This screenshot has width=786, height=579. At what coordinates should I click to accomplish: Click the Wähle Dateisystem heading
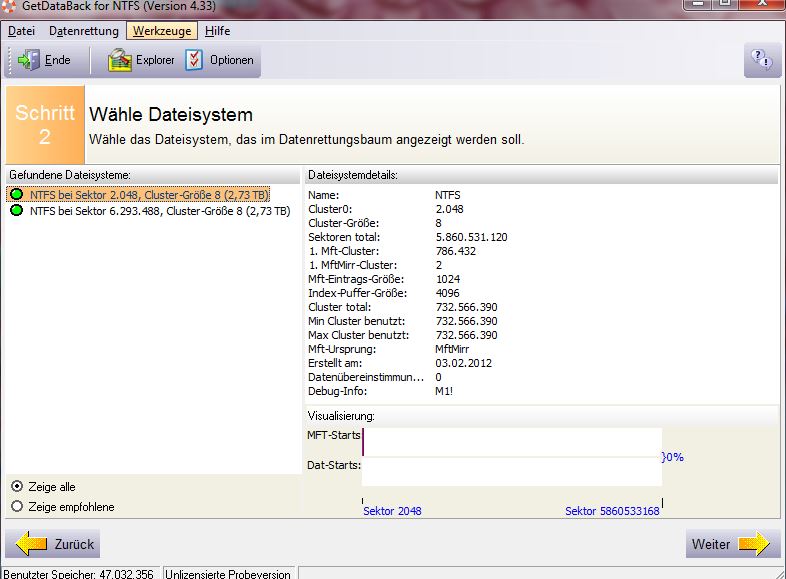click(171, 115)
